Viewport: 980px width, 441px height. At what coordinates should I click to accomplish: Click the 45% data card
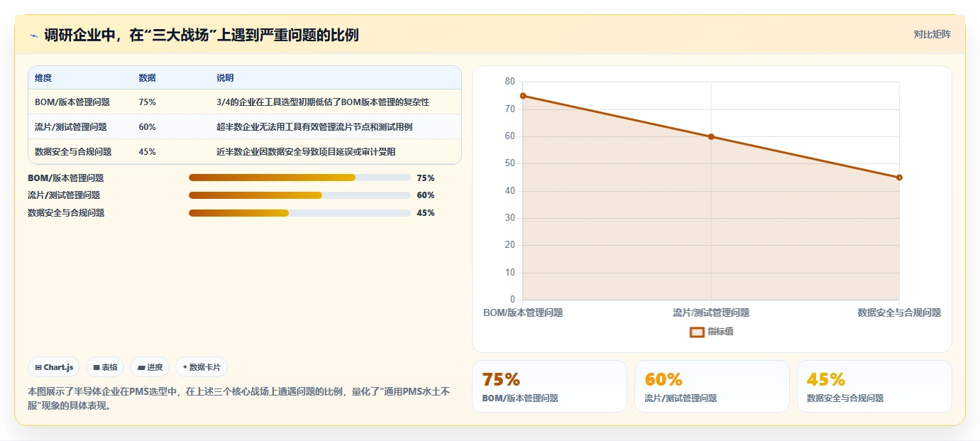874,386
